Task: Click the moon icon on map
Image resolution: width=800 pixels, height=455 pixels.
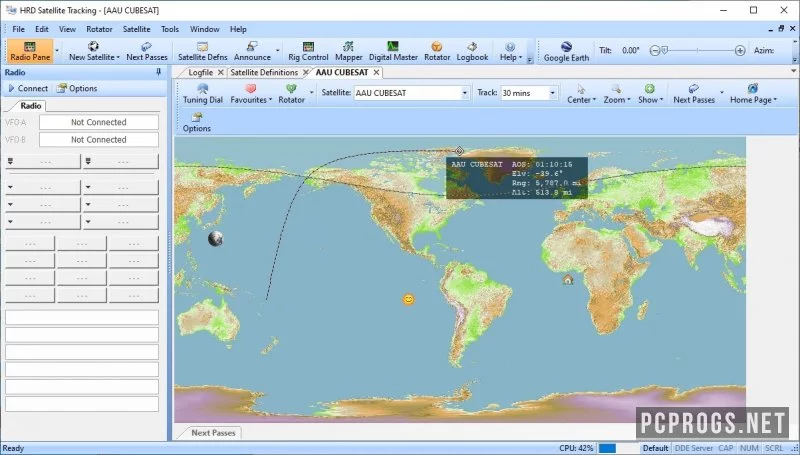Action: [215, 238]
